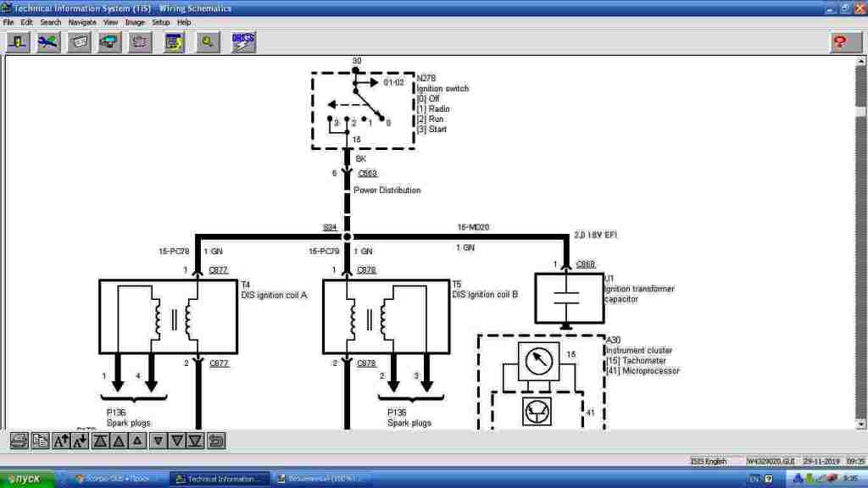Click the open book toolbar icon
The height and width of the screenshot is (488, 868).
pos(79,42)
